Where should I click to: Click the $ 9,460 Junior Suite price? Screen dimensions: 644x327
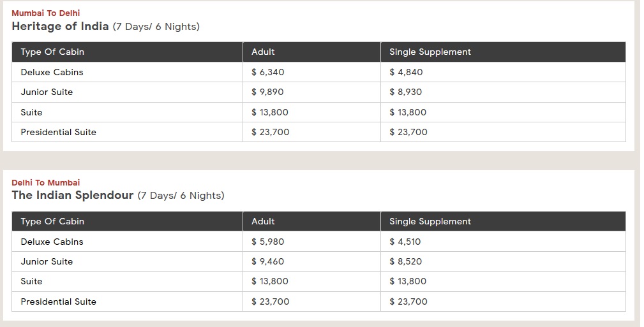point(268,261)
